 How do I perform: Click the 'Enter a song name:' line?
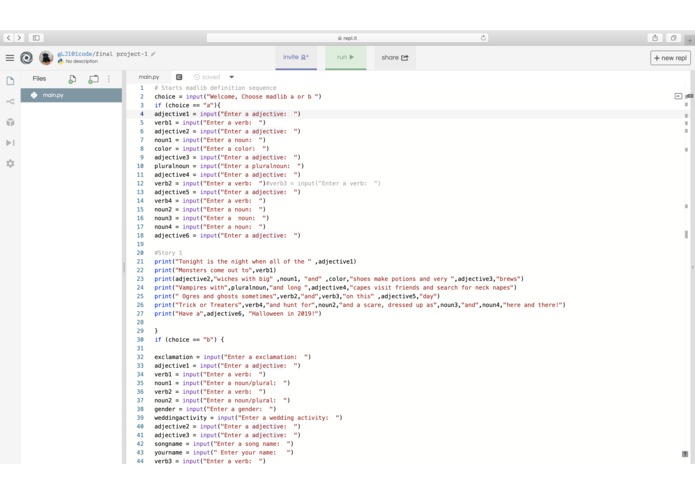coord(224,443)
